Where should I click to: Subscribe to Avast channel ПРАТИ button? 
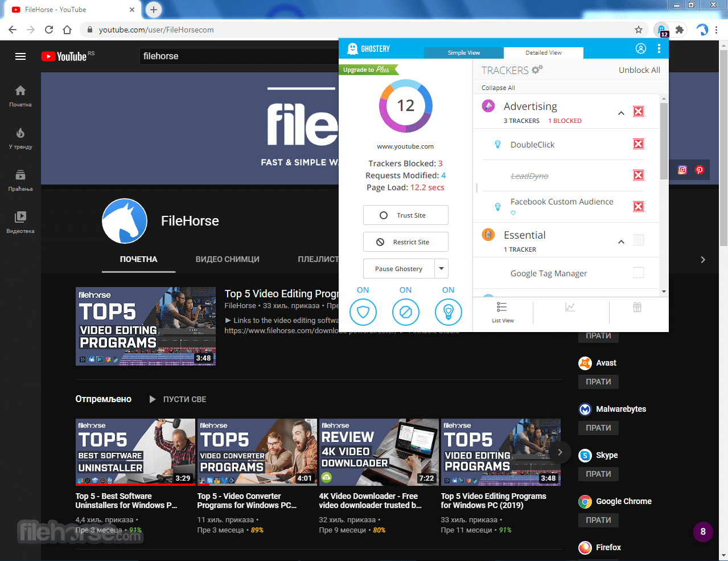point(598,382)
